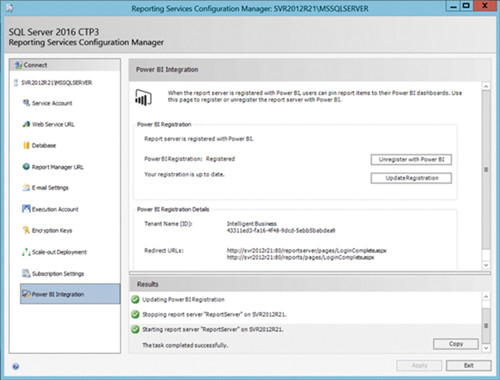This screenshot has width=500, height=380.
Task: Click the green check for Updating Power BI Registration
Action: point(135,299)
